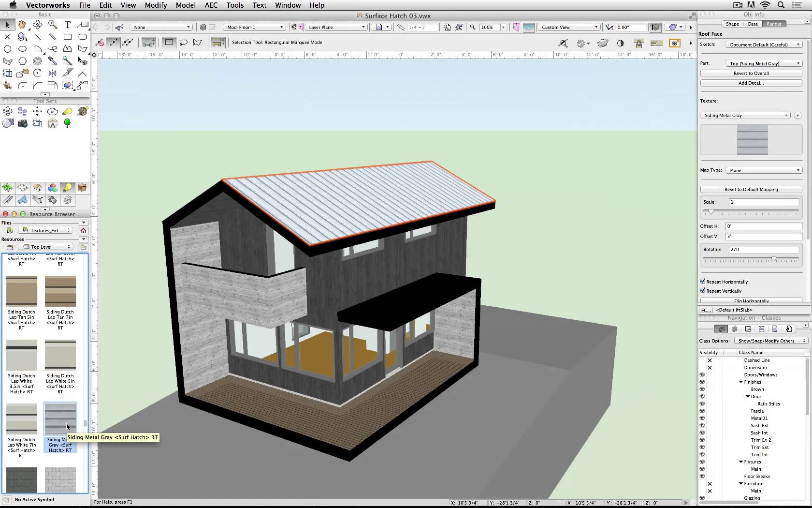
Task: Open the AEC menu
Action: click(211, 5)
